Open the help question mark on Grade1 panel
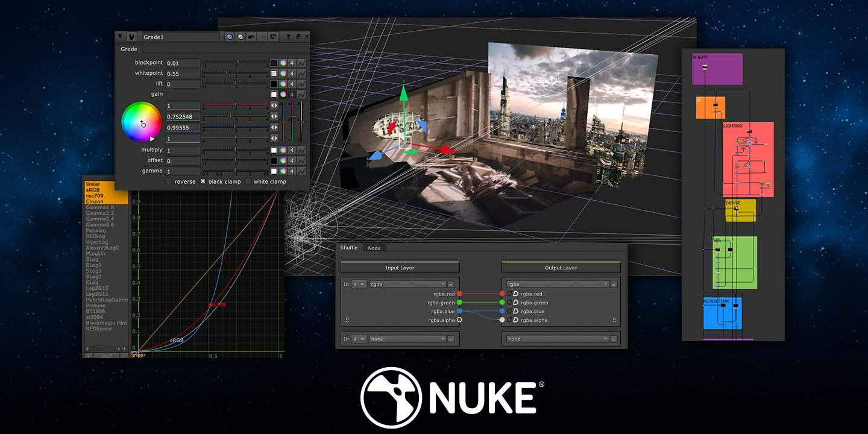 tap(288, 36)
